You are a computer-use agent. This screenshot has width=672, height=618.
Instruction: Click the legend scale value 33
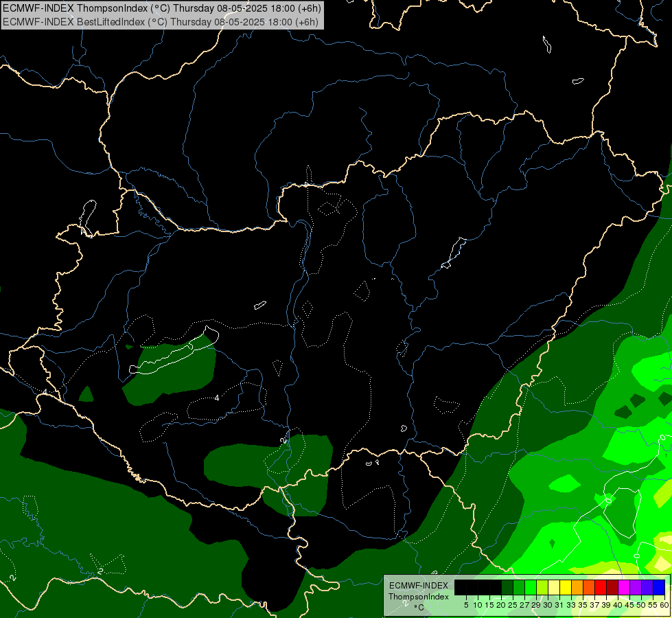point(571,605)
